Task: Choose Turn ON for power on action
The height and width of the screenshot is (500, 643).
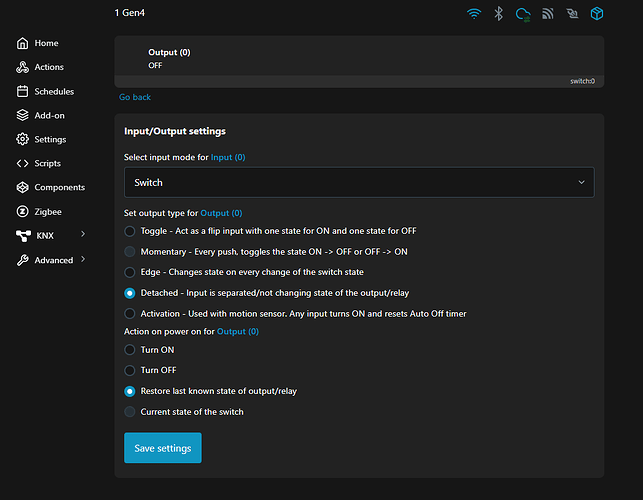Action: (x=130, y=350)
